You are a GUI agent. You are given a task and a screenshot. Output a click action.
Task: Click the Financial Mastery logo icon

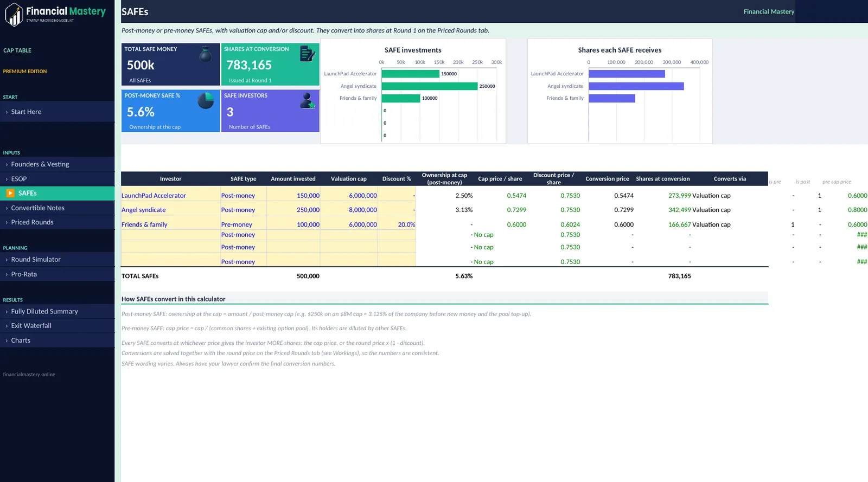coord(14,15)
